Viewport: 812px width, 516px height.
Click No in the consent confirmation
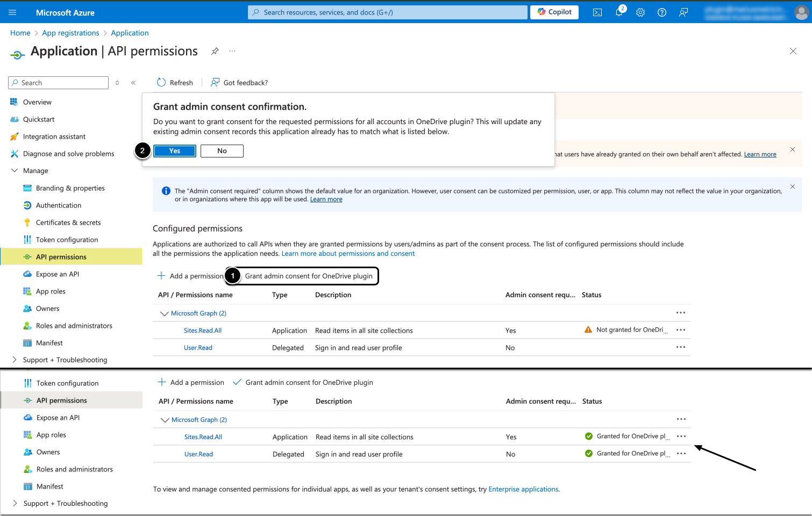tap(222, 151)
